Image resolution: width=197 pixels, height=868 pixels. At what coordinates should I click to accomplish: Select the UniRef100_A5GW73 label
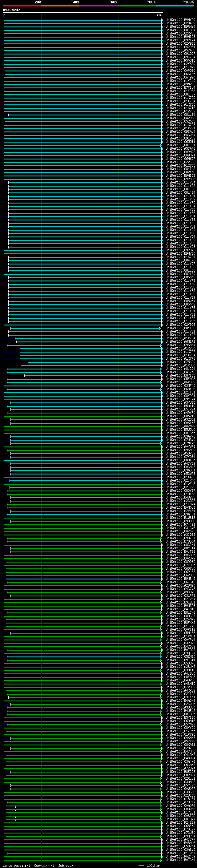point(180,474)
